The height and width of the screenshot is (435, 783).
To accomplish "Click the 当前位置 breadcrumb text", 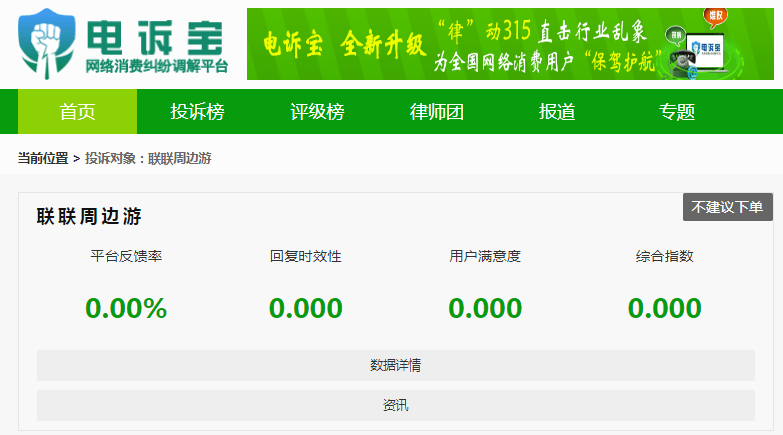I will (x=43, y=158).
